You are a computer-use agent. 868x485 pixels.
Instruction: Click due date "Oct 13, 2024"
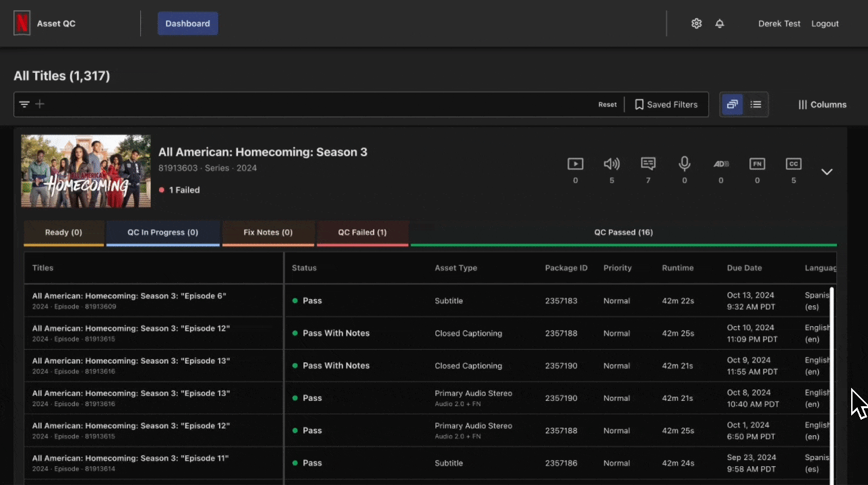[x=750, y=295]
